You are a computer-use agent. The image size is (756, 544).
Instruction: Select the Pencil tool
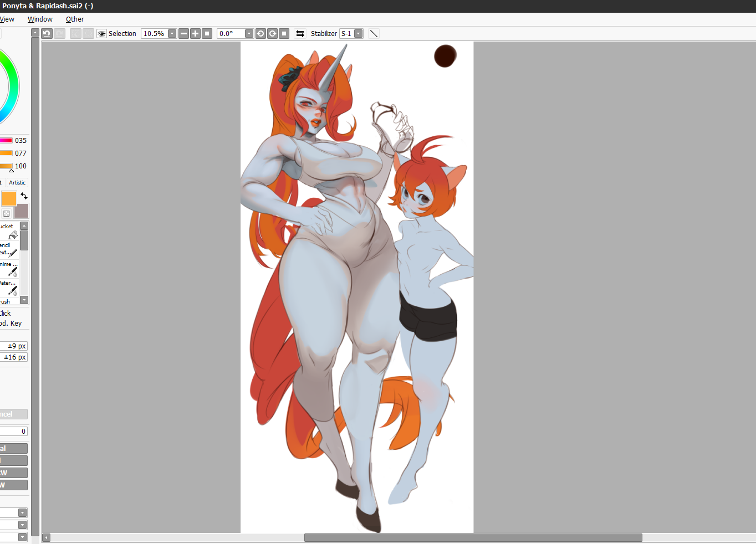click(x=9, y=249)
